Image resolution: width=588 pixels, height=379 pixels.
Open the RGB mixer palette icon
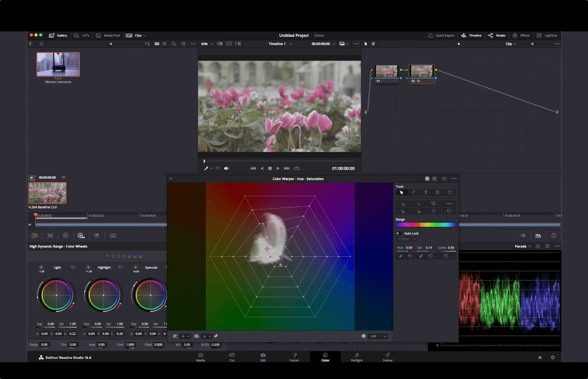pyautogui.click(x=97, y=236)
